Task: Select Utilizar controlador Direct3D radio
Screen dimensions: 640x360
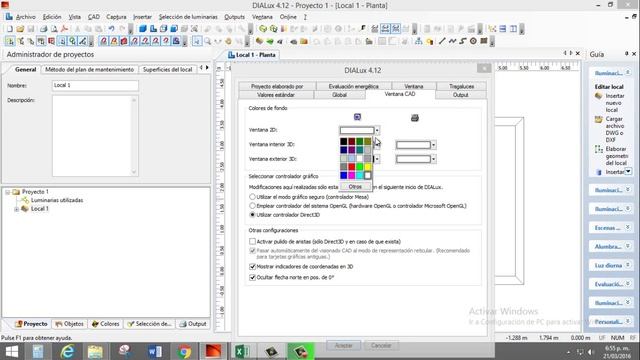Action: (252, 215)
